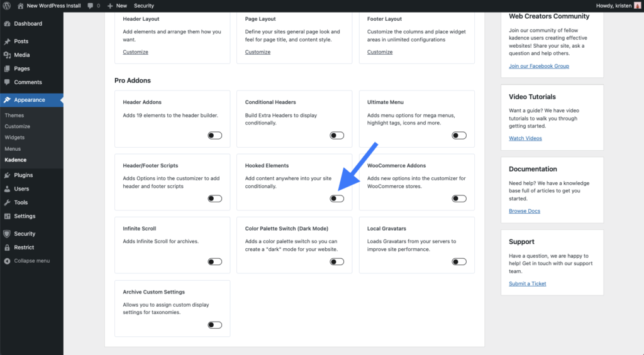
Task: Click Customize under Page Layout
Action: pyautogui.click(x=258, y=52)
